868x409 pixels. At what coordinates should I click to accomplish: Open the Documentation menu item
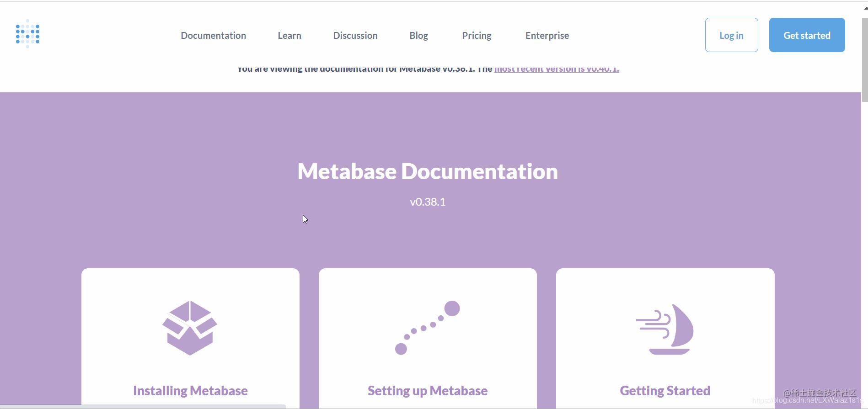(x=213, y=35)
